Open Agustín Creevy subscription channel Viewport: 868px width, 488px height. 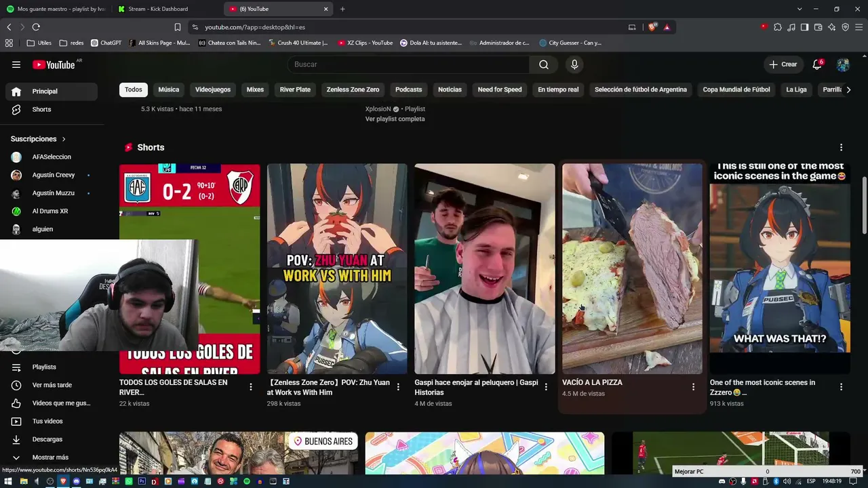pos(52,175)
